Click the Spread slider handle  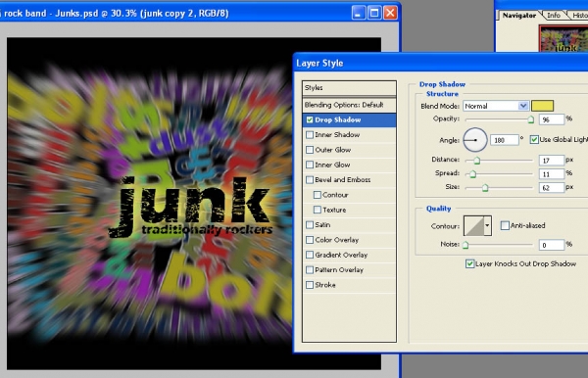[473, 174]
